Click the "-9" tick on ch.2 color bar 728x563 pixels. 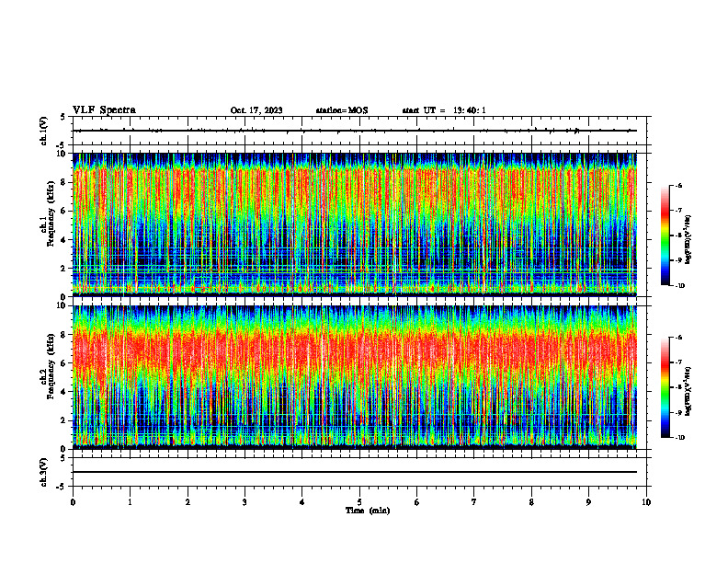click(678, 412)
